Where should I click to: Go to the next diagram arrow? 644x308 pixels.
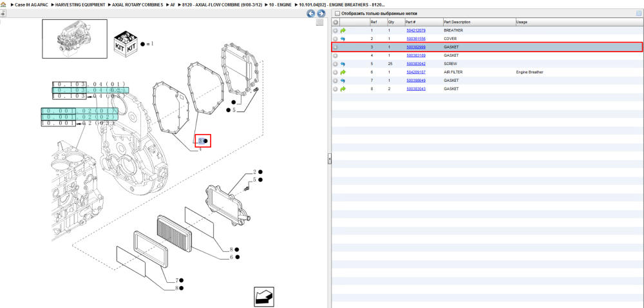click(321, 14)
